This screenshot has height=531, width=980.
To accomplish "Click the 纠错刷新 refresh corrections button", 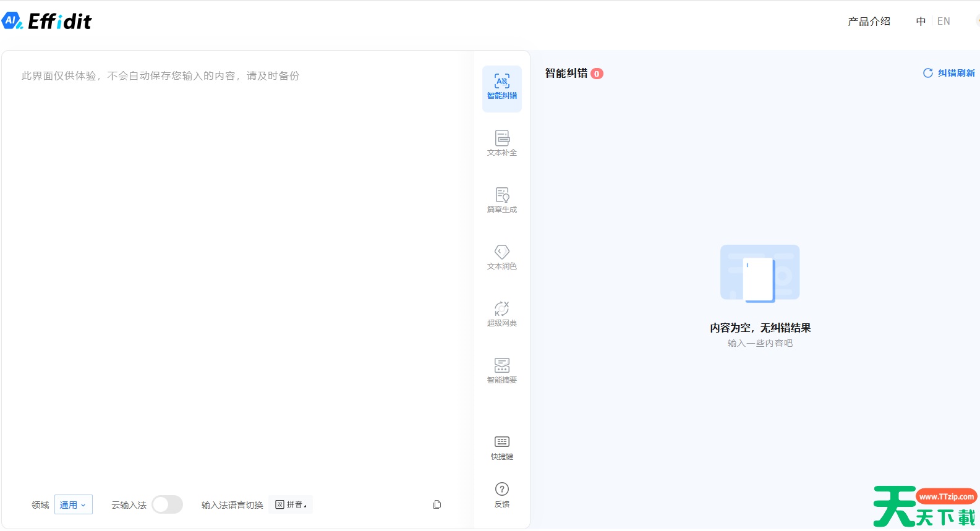I will (x=949, y=73).
